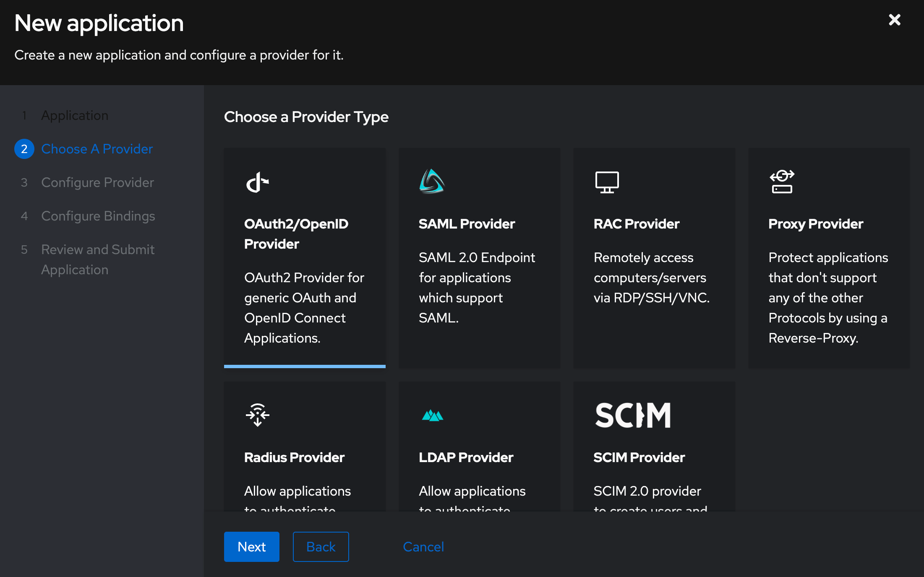This screenshot has height=577, width=924.
Task: Click the SCIM logo
Action: tap(633, 415)
